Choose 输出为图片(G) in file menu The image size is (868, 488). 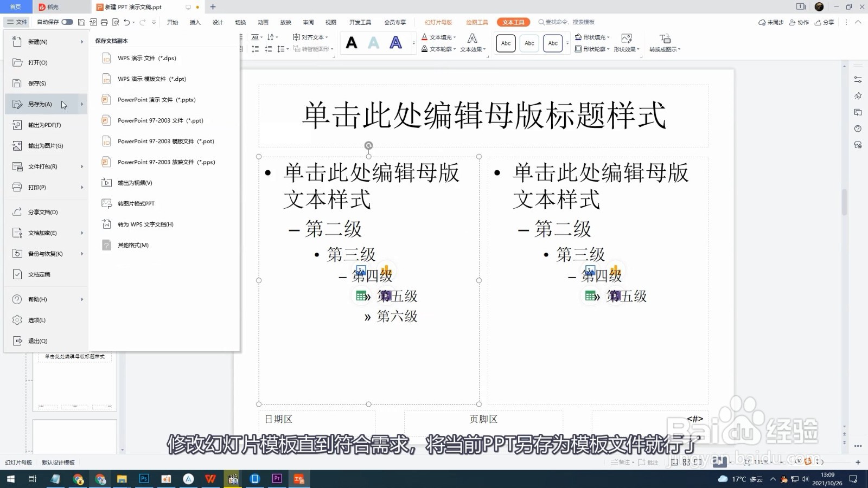click(x=47, y=146)
